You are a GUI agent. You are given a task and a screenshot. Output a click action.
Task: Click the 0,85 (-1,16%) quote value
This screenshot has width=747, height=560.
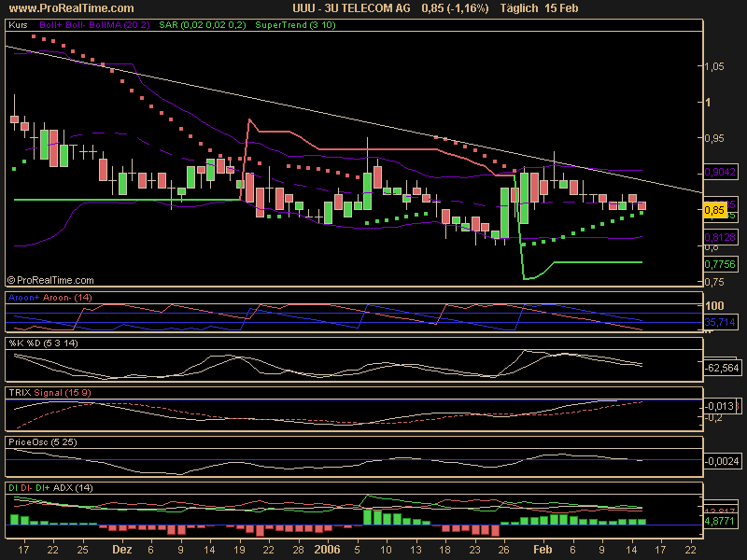click(x=455, y=8)
